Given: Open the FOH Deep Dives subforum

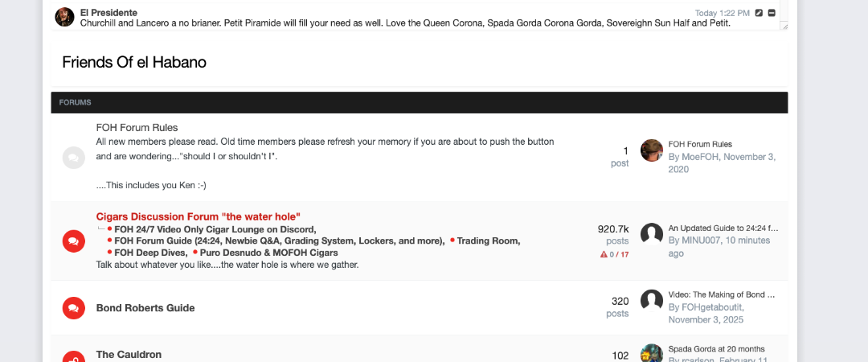Looking at the screenshot, I should point(150,253).
